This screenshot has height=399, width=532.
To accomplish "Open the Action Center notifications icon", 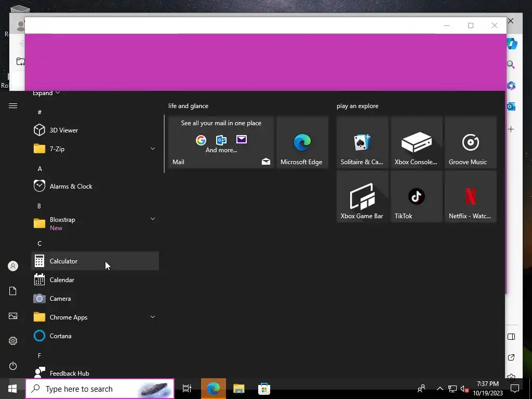I will [x=515, y=389].
